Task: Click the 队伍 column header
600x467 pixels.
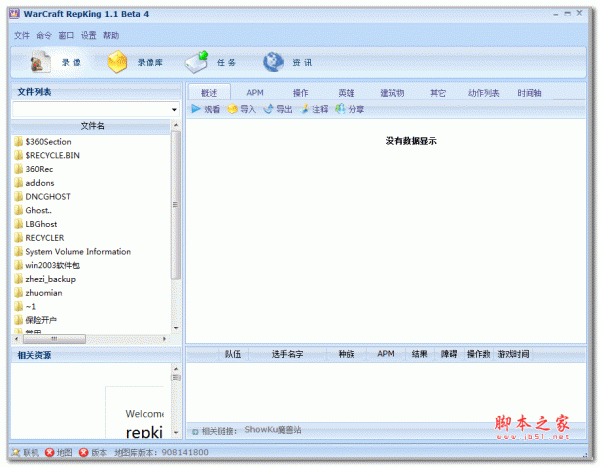Action: pyautogui.click(x=233, y=354)
